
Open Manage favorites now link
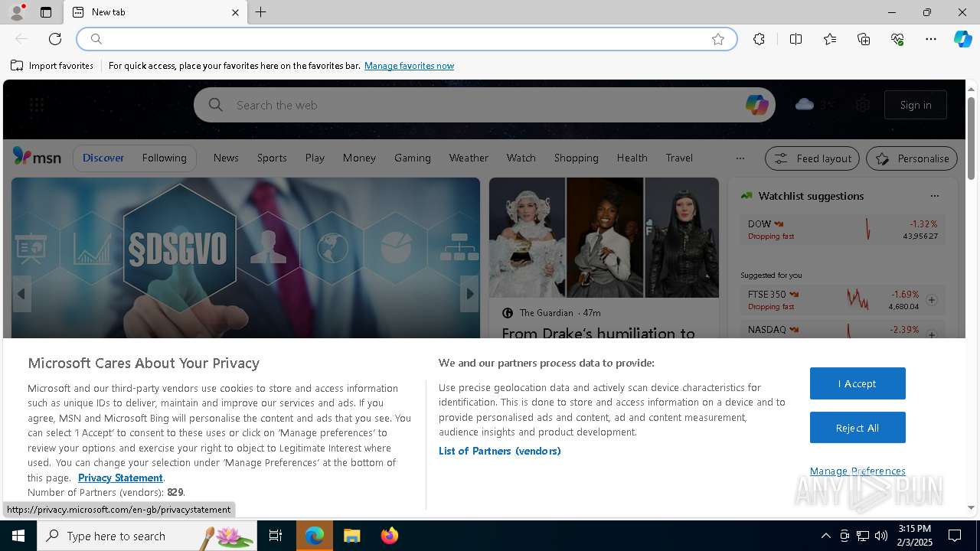click(x=409, y=66)
